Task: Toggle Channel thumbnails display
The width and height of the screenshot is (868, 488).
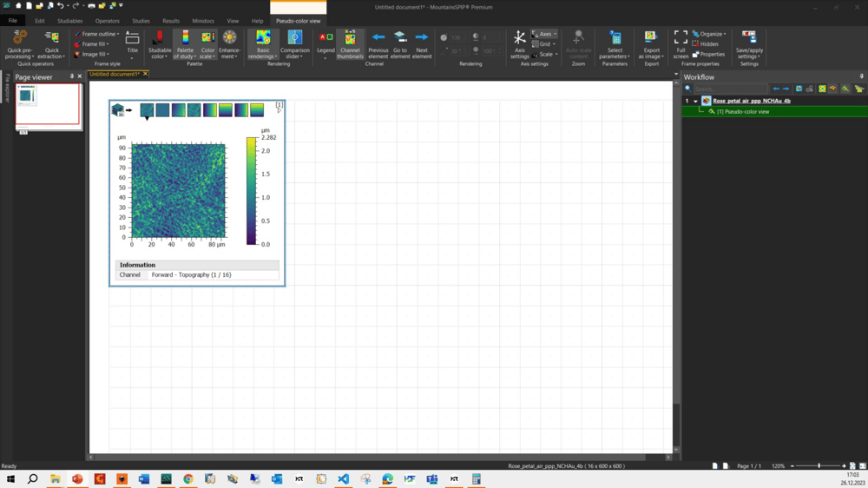Action: pyautogui.click(x=350, y=44)
